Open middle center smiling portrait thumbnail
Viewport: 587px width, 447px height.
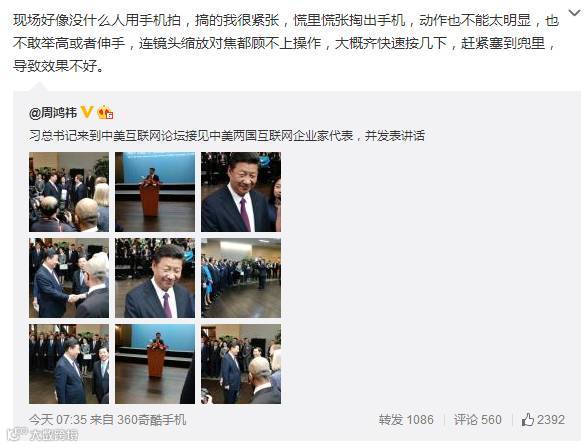(x=155, y=278)
